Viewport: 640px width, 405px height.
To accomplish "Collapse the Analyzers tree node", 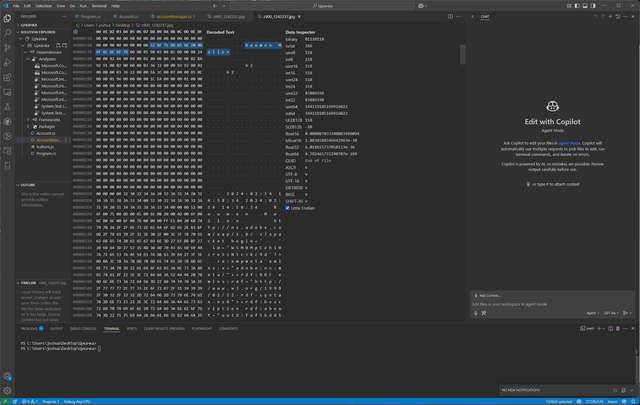I will tap(28, 59).
